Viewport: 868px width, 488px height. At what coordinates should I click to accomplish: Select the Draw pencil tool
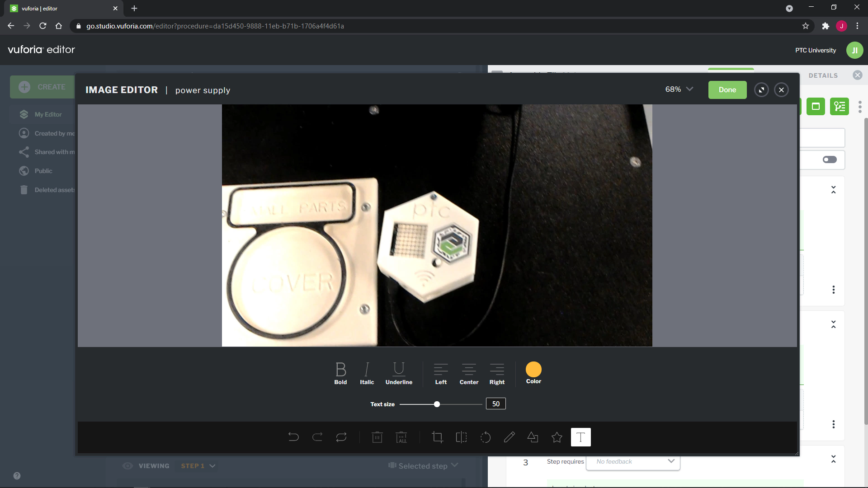(509, 437)
